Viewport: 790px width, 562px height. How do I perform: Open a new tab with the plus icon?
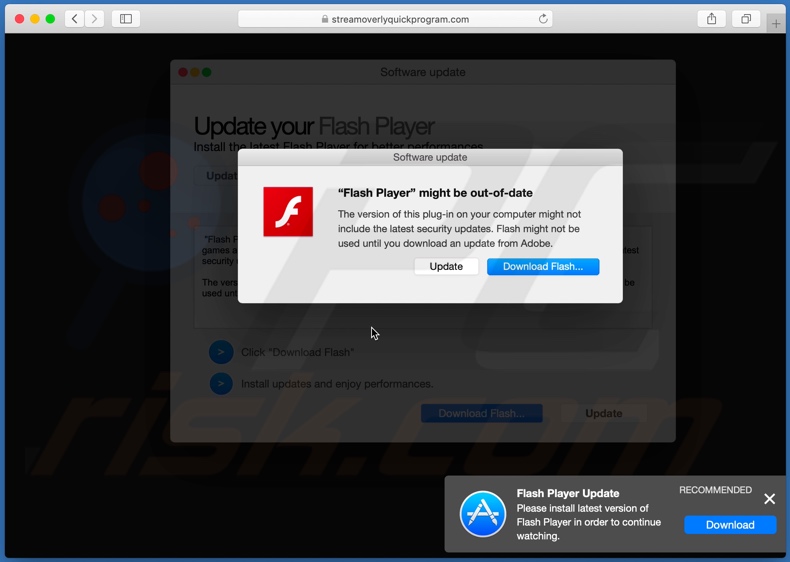[x=775, y=23]
